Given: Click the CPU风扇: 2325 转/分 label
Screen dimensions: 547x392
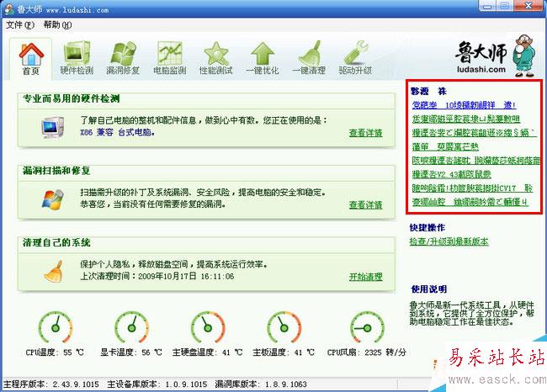Looking at the screenshot, I should [x=367, y=352].
